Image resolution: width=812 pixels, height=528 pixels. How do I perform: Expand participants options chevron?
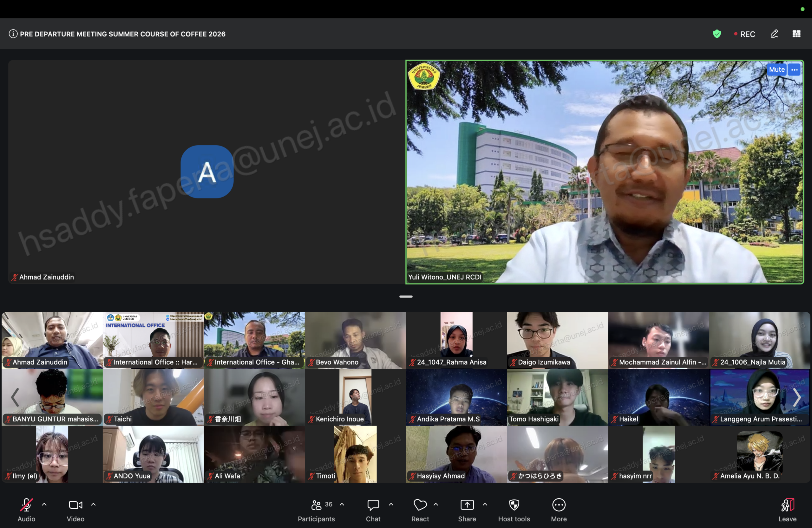coord(342,504)
